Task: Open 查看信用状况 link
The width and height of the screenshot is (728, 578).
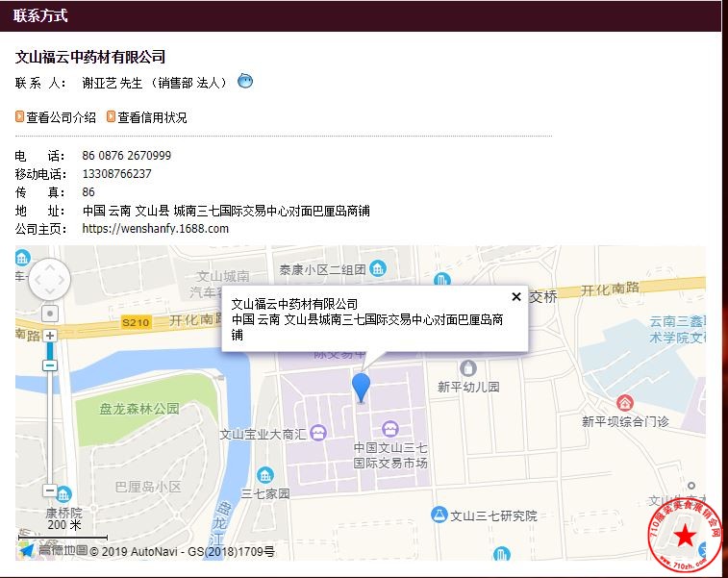Action: point(152,117)
